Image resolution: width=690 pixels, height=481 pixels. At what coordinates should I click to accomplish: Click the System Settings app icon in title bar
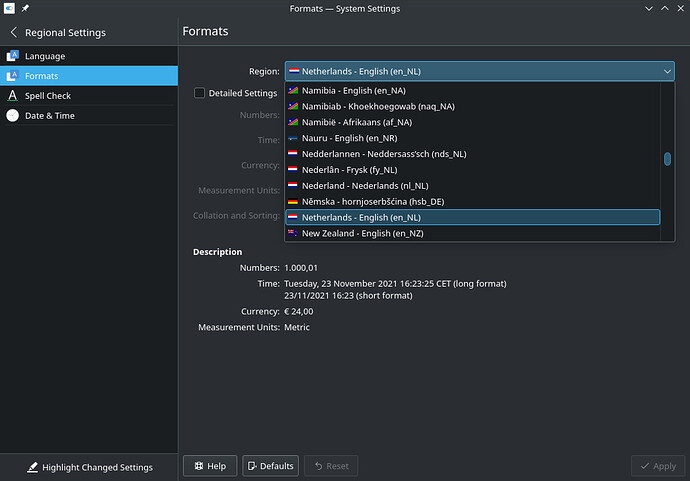click(9, 8)
